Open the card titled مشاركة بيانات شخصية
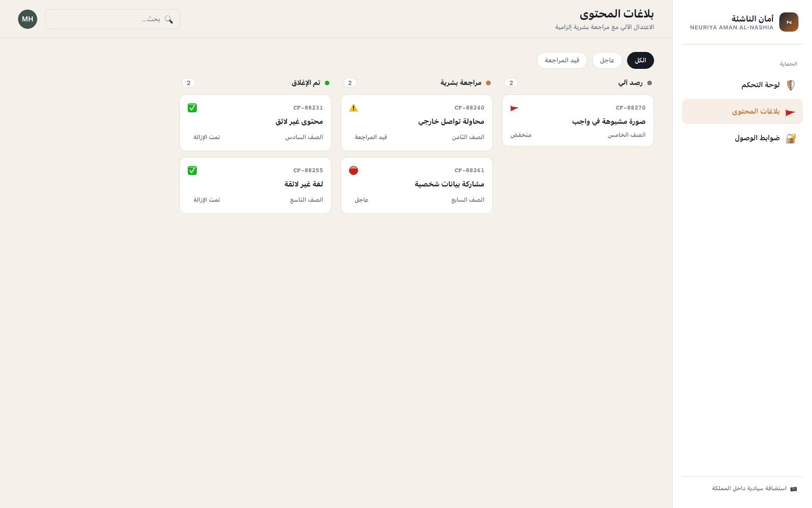This screenshot has height=508, width=812. 417,186
